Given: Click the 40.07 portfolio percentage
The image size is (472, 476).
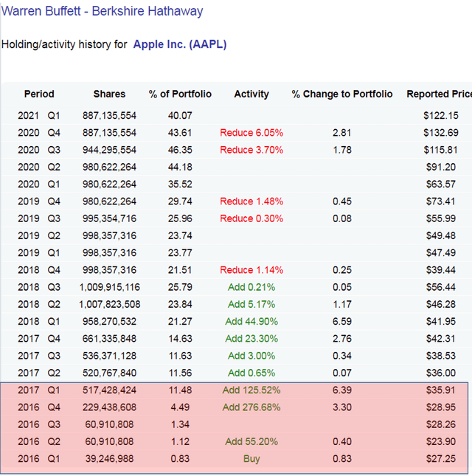Looking at the screenshot, I should point(180,116).
